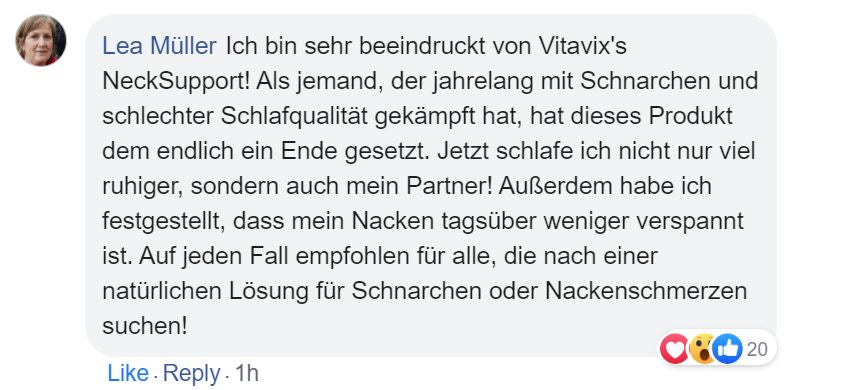Click the word "NeckSupport!" in the comment
The width and height of the screenshot is (847, 390).
pyautogui.click(x=176, y=82)
